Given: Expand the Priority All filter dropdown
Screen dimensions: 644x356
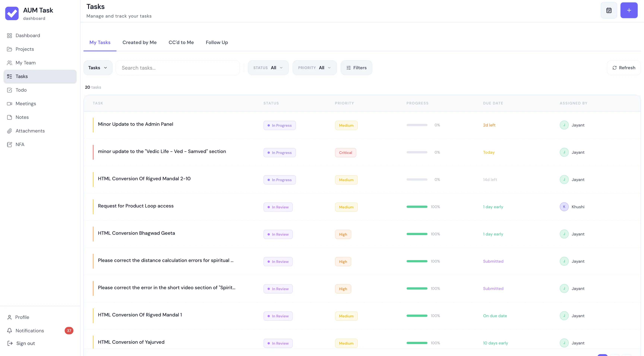Looking at the screenshot, I should click(x=315, y=68).
